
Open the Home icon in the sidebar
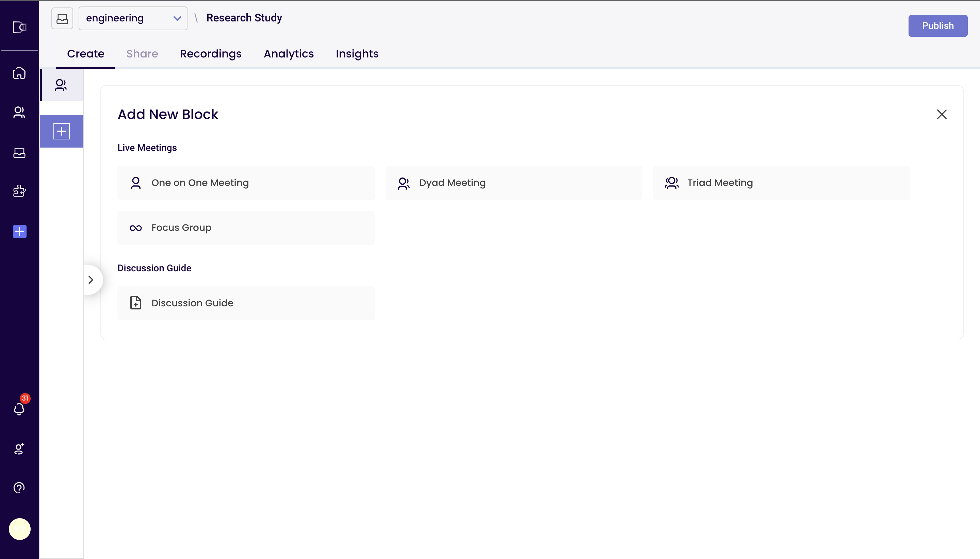[19, 73]
